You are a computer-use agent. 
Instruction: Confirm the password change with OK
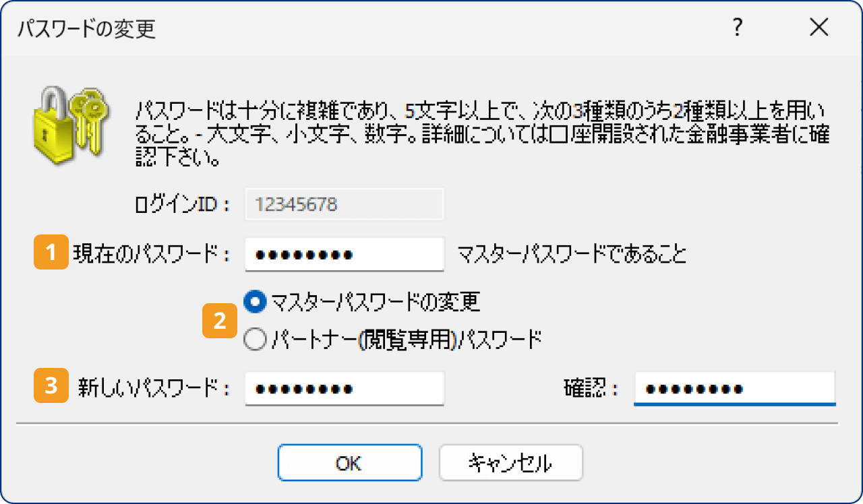point(349,463)
